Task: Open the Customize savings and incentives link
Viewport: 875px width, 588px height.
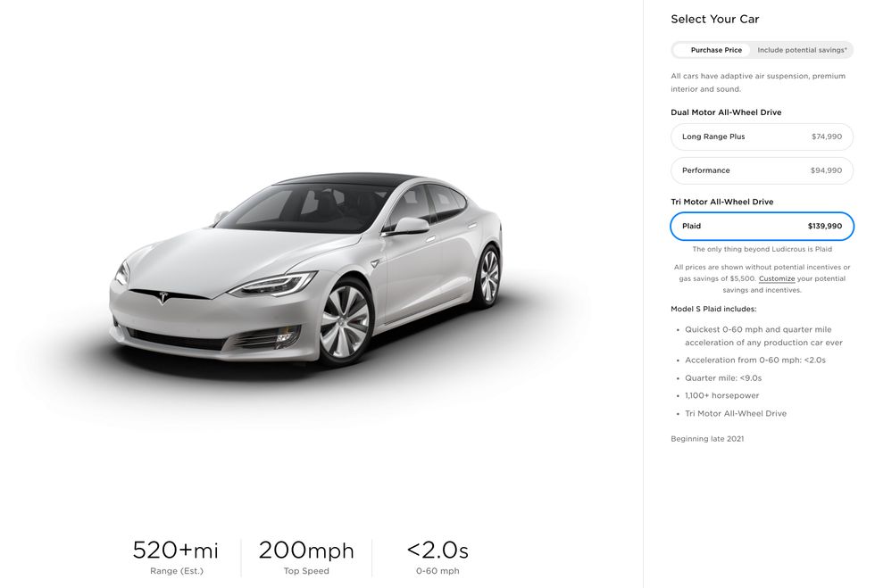Action: pyautogui.click(x=776, y=277)
